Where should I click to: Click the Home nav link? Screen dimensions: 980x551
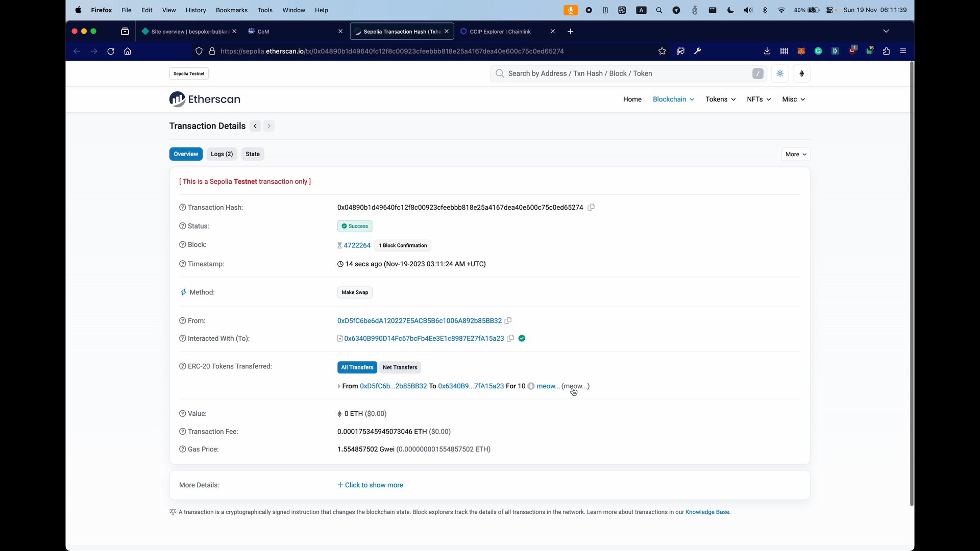[x=632, y=99]
